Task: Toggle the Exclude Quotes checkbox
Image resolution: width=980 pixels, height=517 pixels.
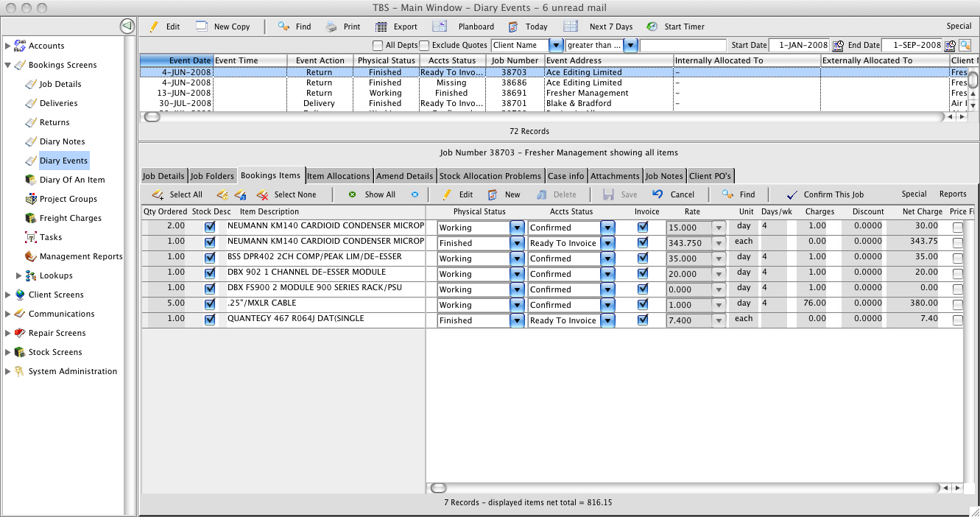Action: (424, 46)
